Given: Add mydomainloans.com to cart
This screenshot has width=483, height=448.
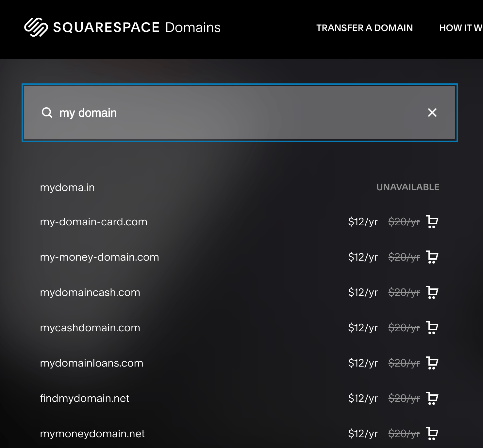Looking at the screenshot, I should click(x=432, y=363).
